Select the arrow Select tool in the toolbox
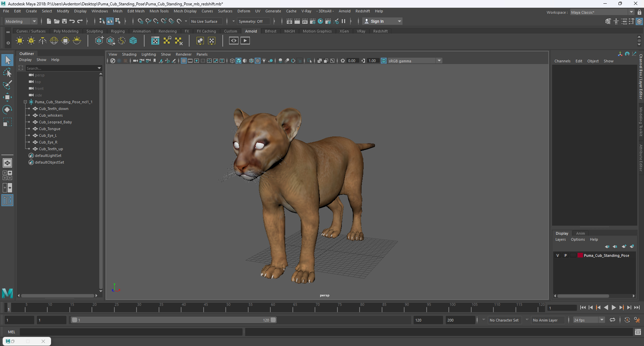 7,60
